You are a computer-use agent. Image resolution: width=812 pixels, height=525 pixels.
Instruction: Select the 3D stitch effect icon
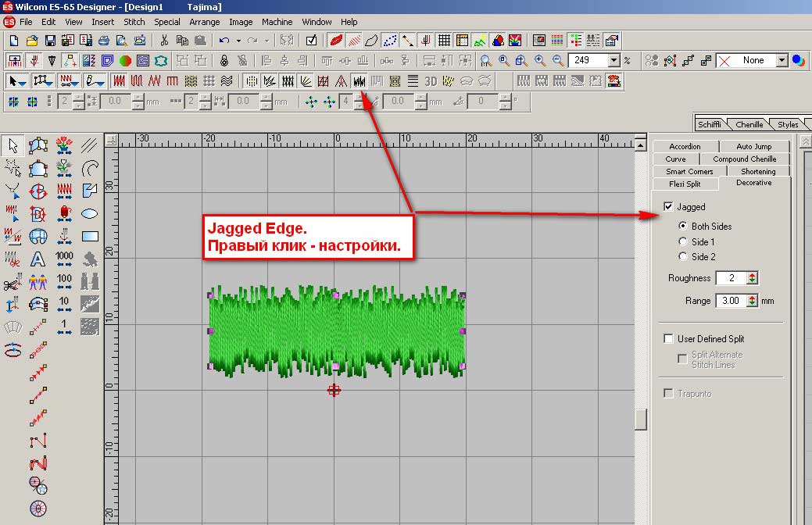pyautogui.click(x=431, y=81)
